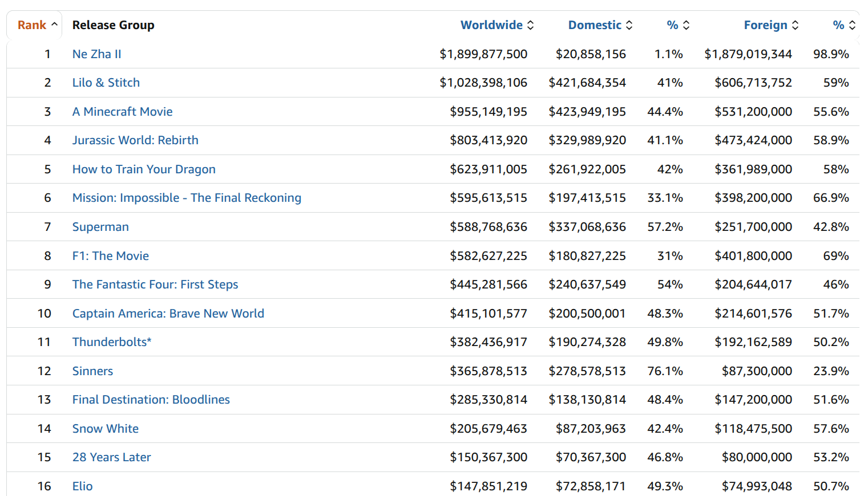Go to The Fantastic Four: First Steps
This screenshot has width=868, height=496.
click(155, 284)
